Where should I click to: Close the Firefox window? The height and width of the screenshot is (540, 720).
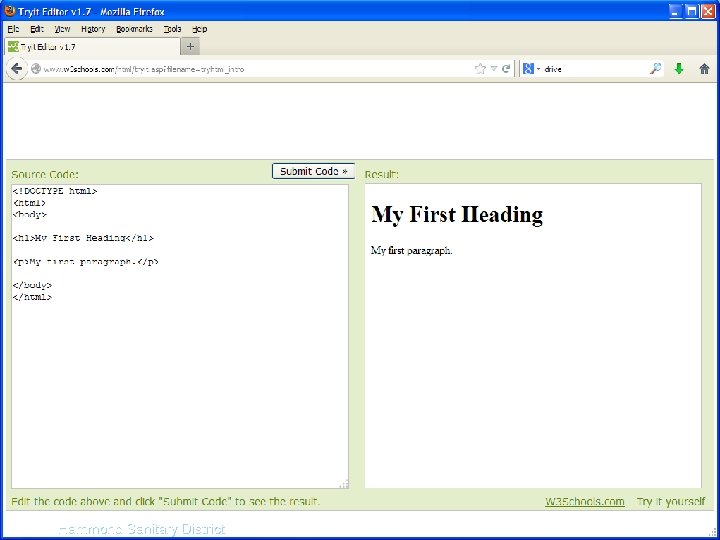[708, 11]
